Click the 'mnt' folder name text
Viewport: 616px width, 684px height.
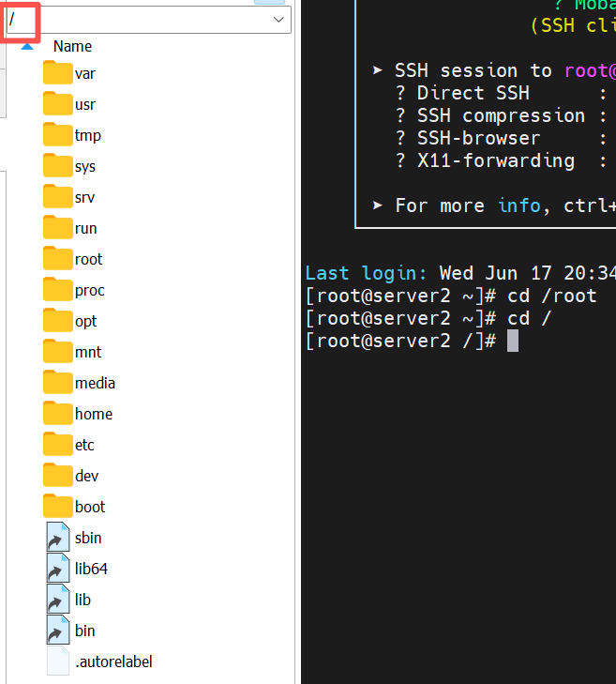(x=88, y=352)
